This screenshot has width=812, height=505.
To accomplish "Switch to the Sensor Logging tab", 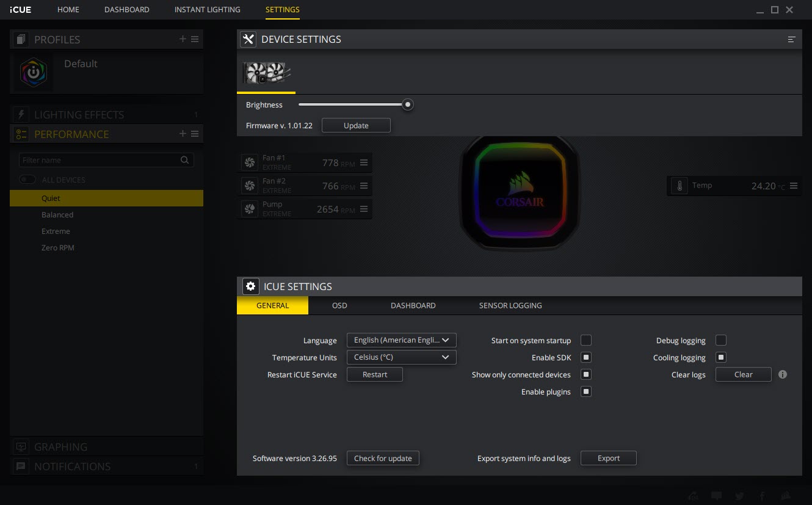I will [x=510, y=305].
